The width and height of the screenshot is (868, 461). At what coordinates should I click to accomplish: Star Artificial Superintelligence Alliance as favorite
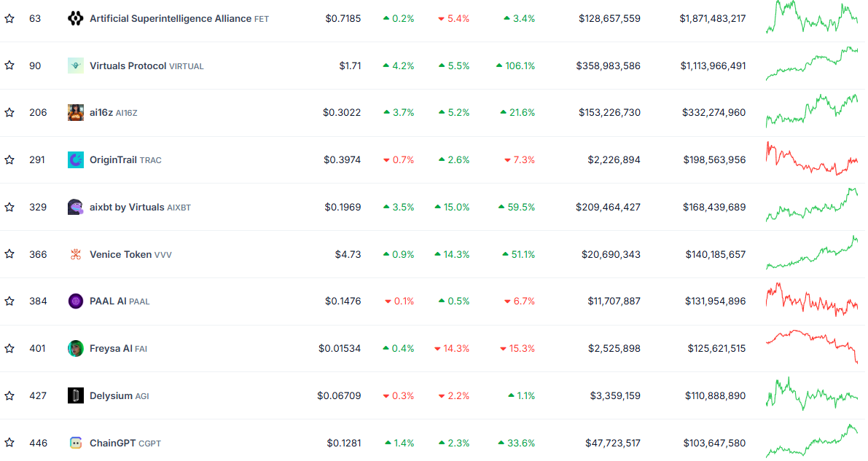coord(9,19)
